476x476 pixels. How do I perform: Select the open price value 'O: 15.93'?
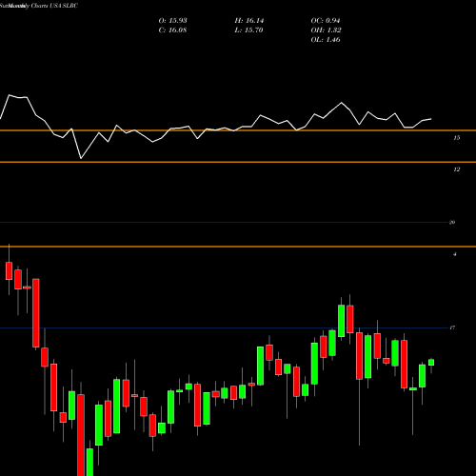point(172,21)
